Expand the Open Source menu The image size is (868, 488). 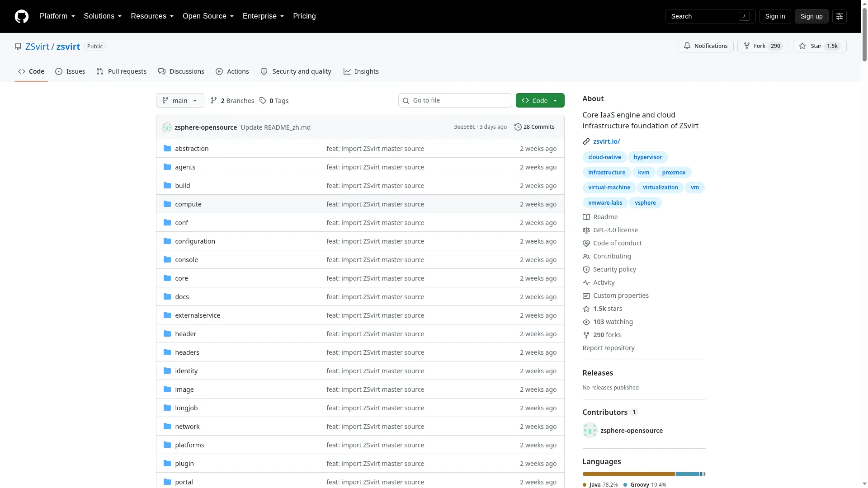(x=208, y=16)
